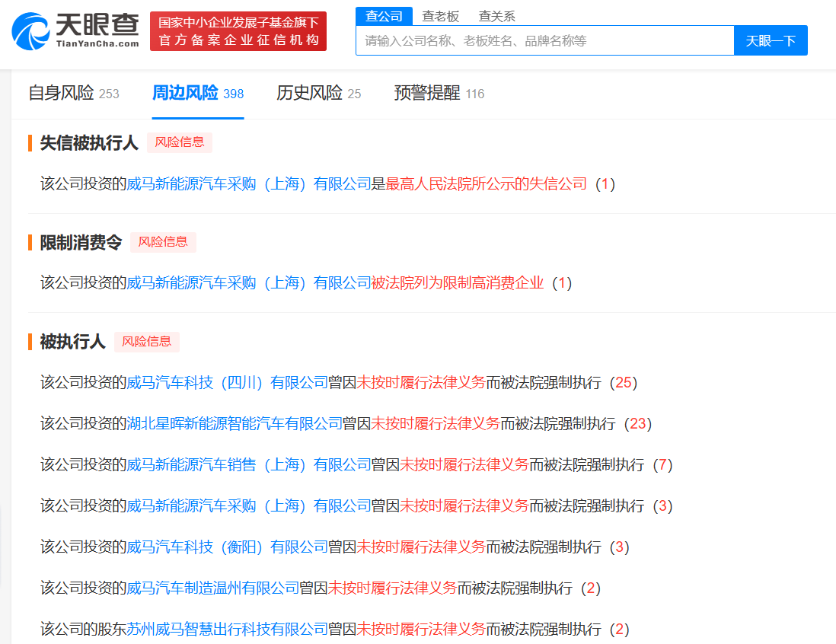Click the 被执行人 section heading
This screenshot has width=836, height=644.
click(72, 342)
